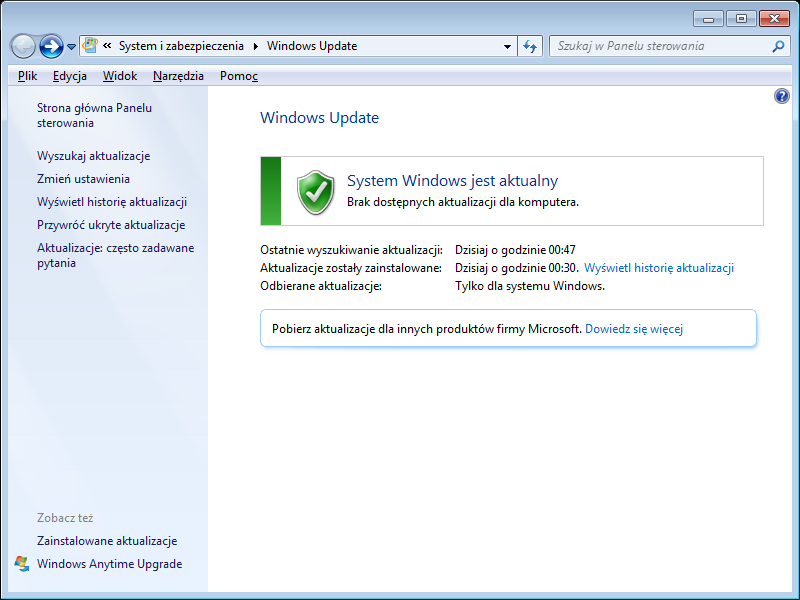Screen dimensions: 800x600
Task: Open Zmień ustawienia
Action: pyautogui.click(x=83, y=179)
